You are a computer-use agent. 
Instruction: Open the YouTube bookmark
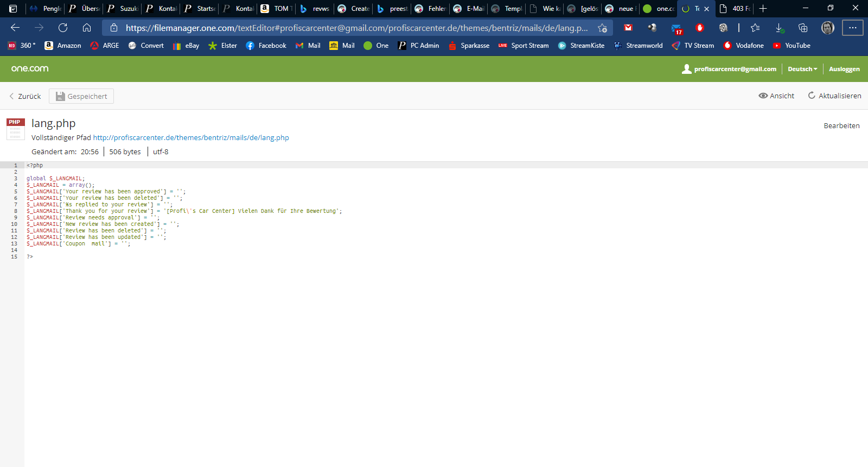click(x=792, y=46)
